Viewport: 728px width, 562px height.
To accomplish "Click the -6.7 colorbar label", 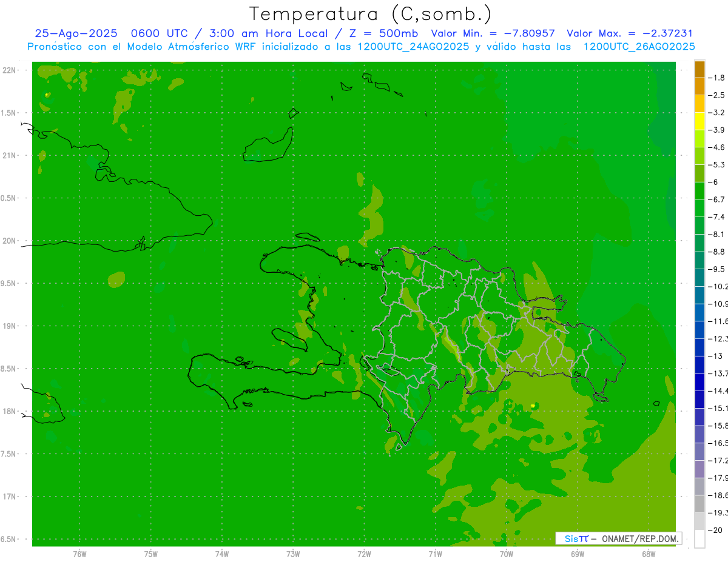I will point(716,199).
